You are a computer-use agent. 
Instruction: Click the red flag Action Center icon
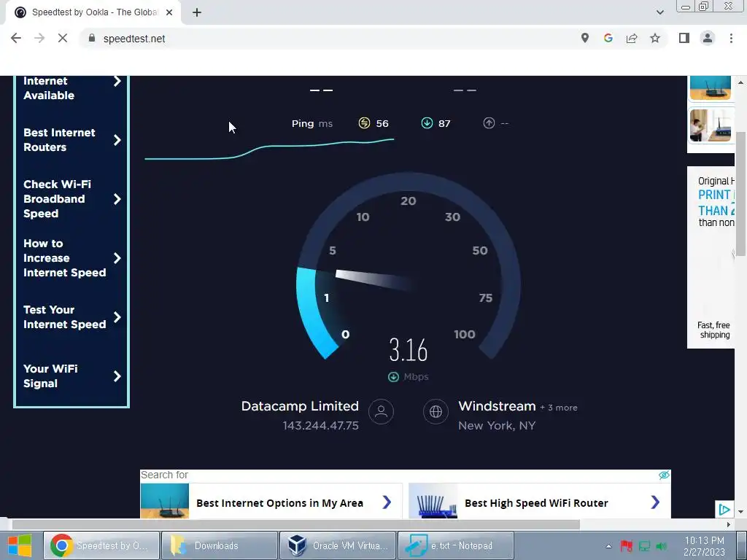coord(626,546)
